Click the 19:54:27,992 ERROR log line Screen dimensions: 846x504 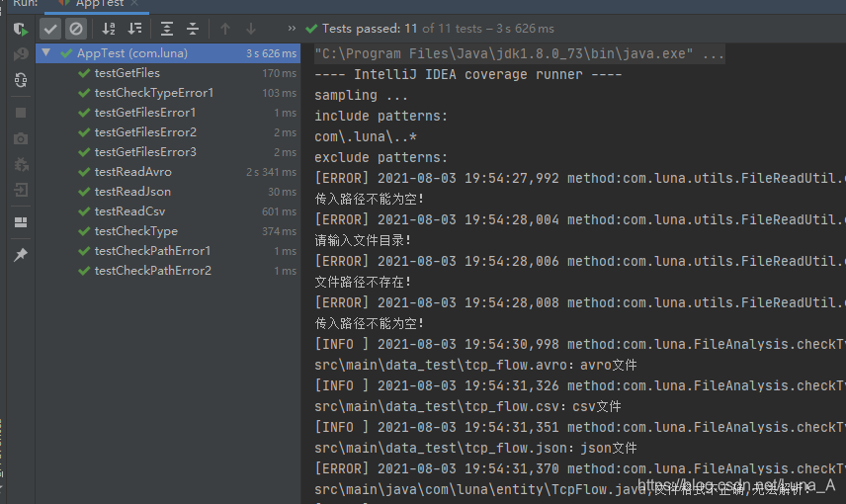(x=580, y=178)
